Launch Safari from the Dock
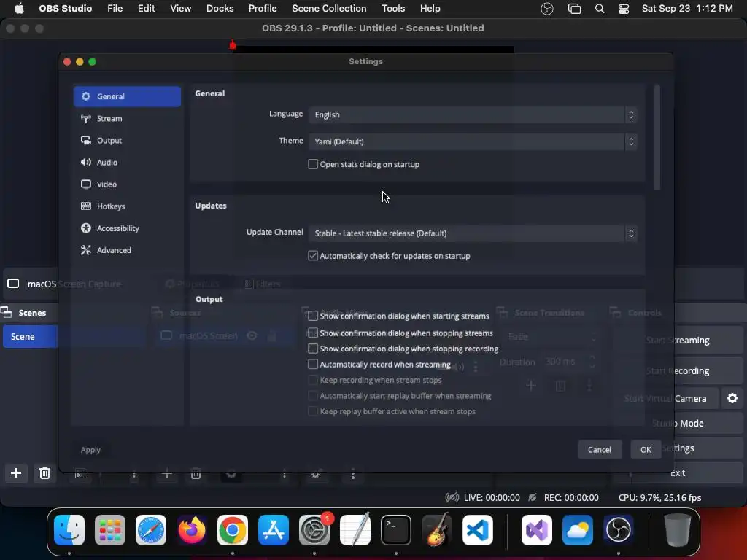Screen dimensions: 747x560 [151, 530]
